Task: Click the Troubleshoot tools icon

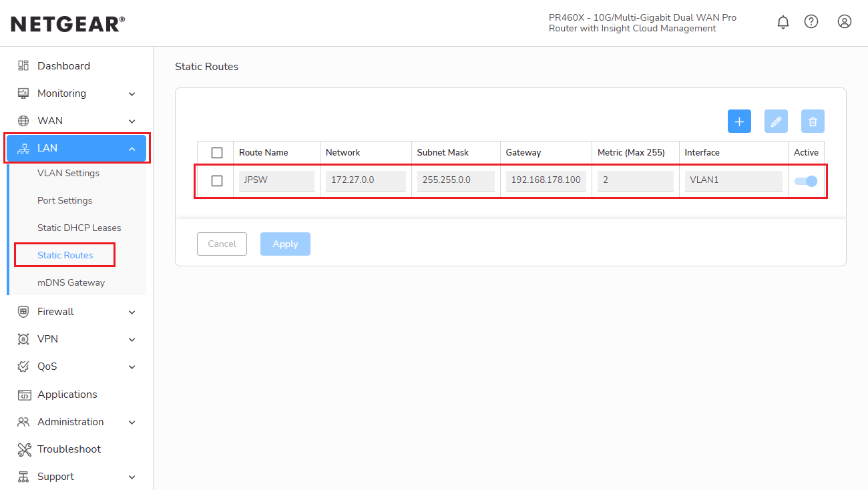Action: 24,449
